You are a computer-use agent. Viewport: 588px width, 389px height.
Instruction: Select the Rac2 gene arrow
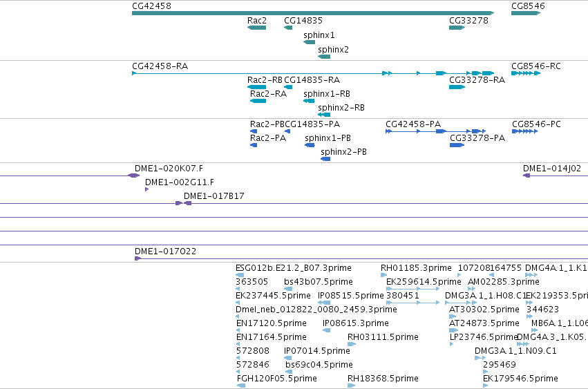pos(256,28)
